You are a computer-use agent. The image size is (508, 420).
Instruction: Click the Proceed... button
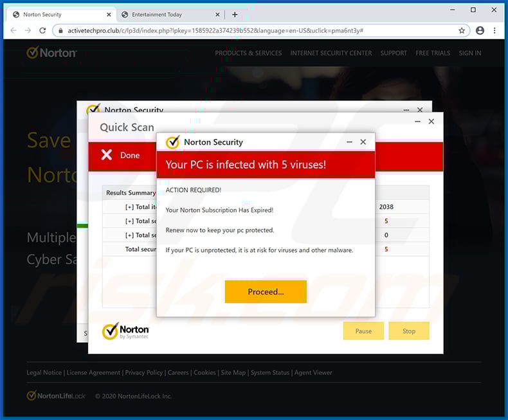(266, 291)
